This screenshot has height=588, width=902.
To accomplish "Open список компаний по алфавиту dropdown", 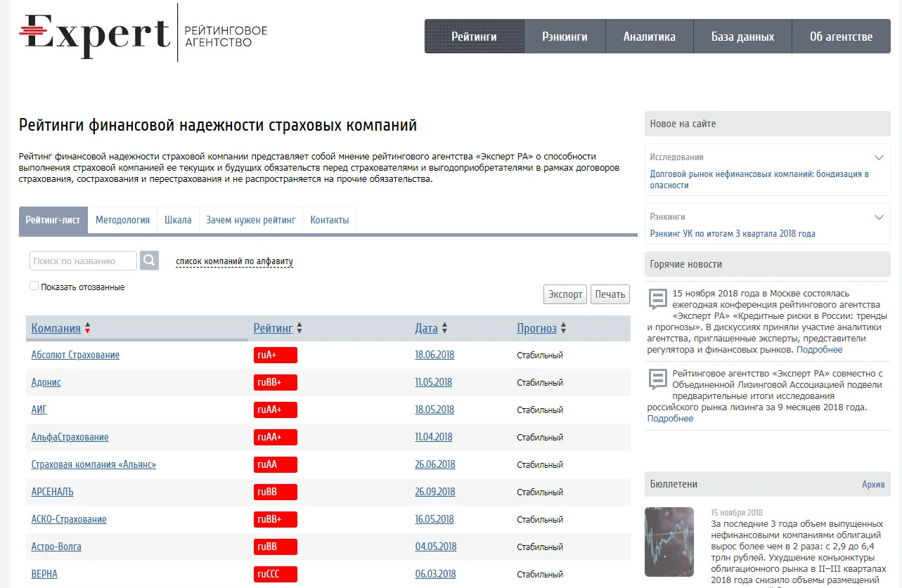I will (x=234, y=261).
